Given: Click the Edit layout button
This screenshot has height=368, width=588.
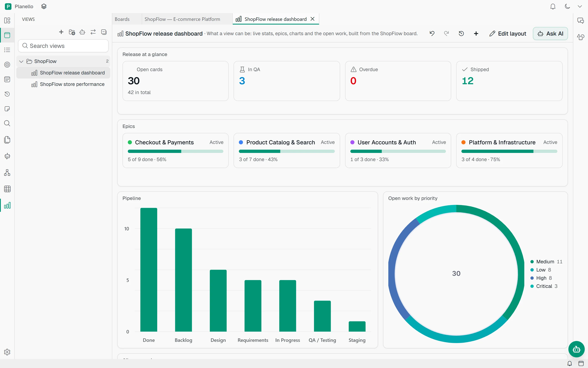Looking at the screenshot, I should click(x=508, y=34).
